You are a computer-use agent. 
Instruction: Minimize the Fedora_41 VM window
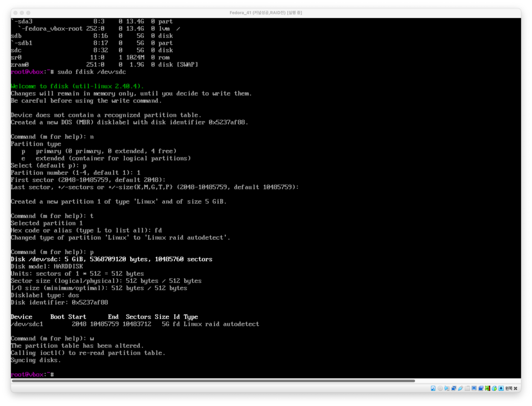pos(22,13)
